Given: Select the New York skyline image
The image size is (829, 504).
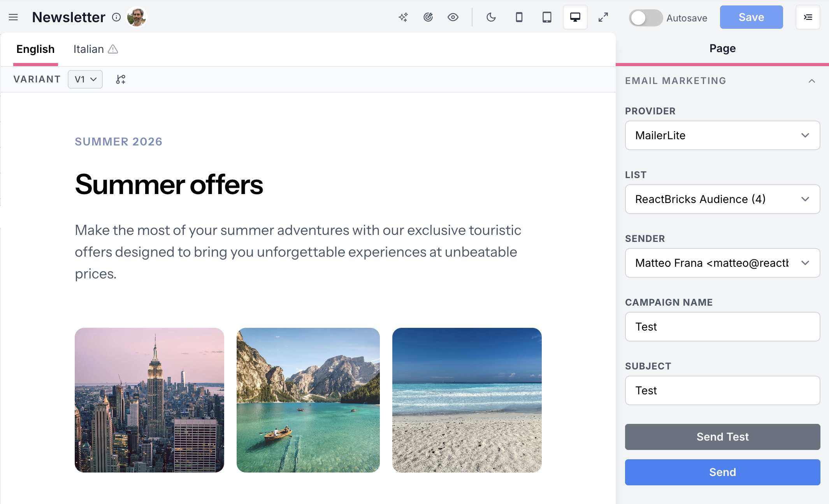Looking at the screenshot, I should (149, 400).
